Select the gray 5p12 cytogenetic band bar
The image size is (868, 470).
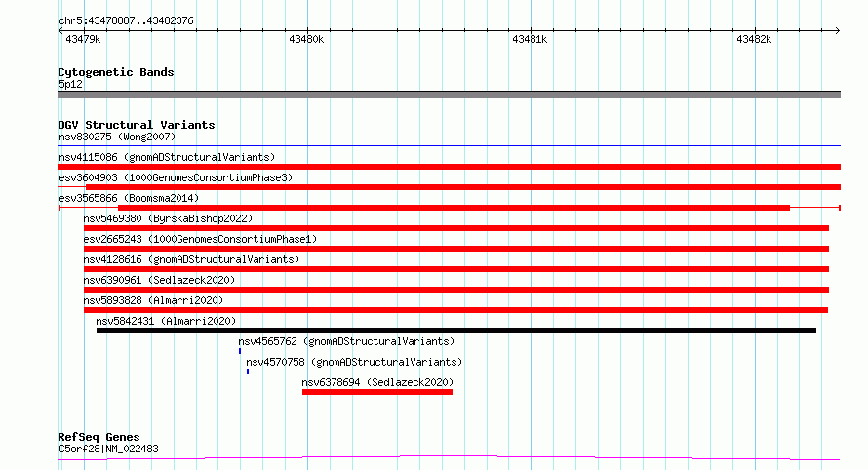click(449, 95)
